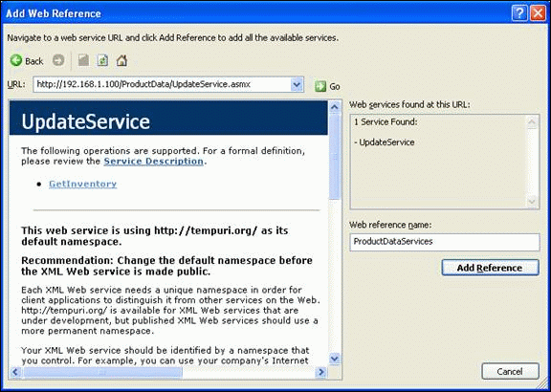Click the Forward navigation arrow icon
Viewport: 551px width, 392px height.
tap(58, 61)
